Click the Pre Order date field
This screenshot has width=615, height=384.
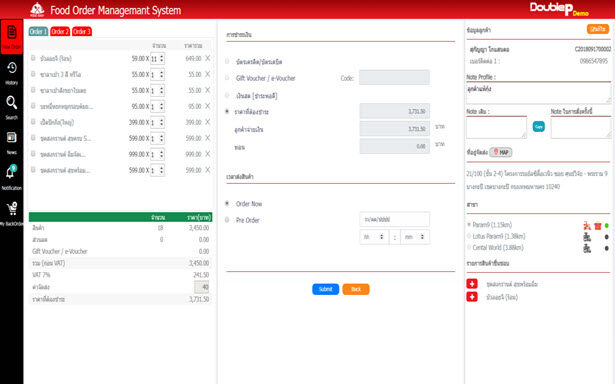pyautogui.click(x=394, y=219)
